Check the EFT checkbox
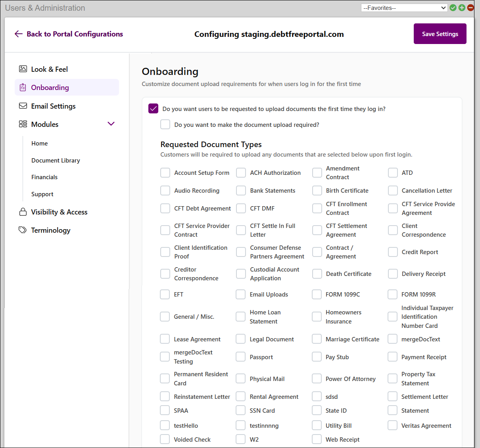 165,295
